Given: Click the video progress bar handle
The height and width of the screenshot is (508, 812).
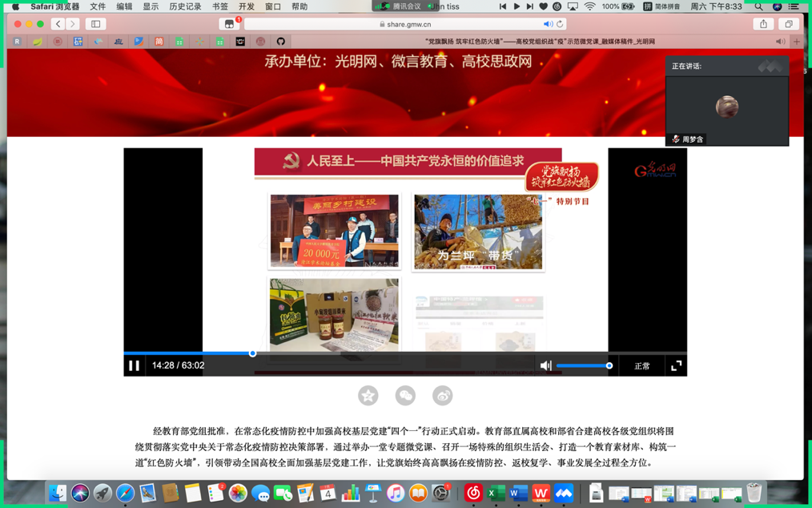Looking at the screenshot, I should [252, 353].
